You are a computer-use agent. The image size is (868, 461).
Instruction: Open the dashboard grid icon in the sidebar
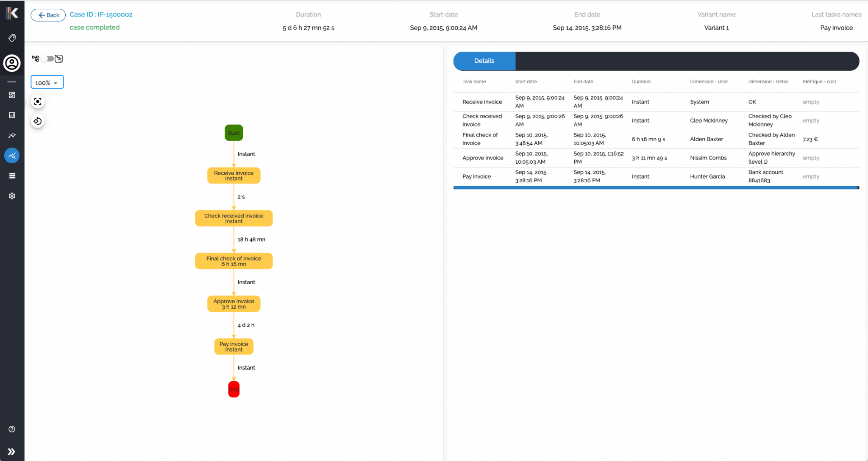(12, 95)
